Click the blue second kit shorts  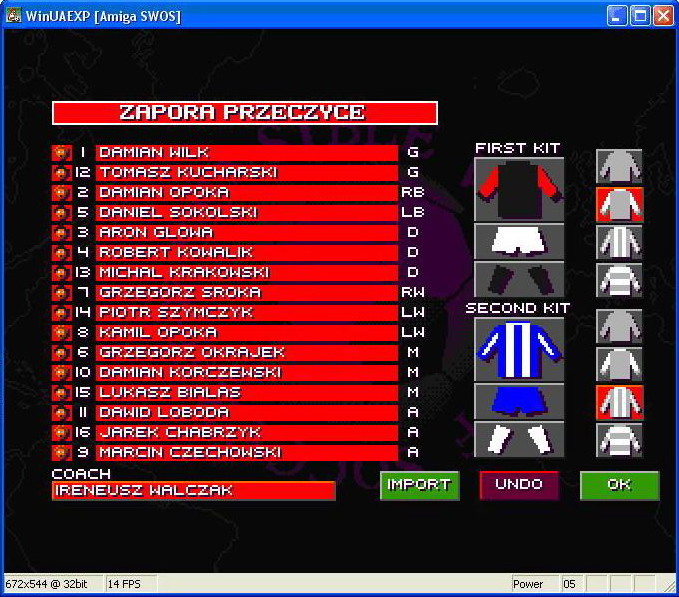click(518, 401)
